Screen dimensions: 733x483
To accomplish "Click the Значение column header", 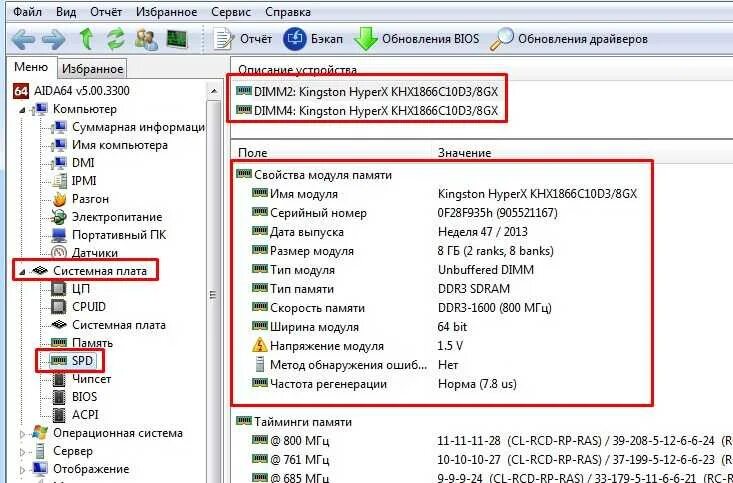I will pyautogui.click(x=464, y=153).
